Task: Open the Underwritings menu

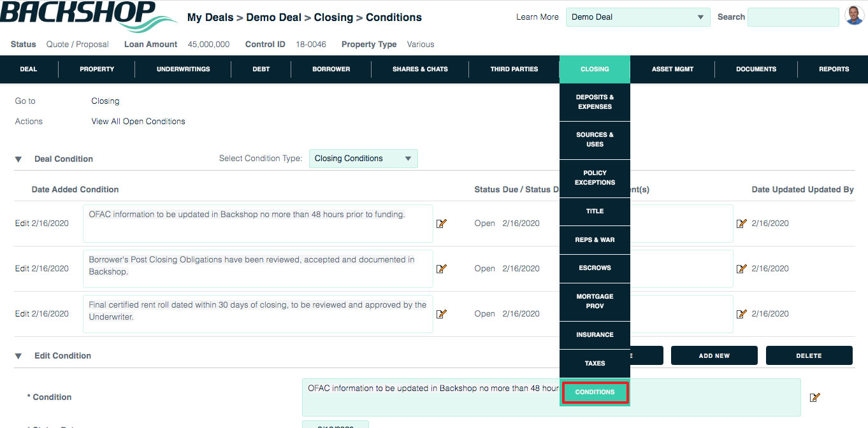Action: (184, 69)
